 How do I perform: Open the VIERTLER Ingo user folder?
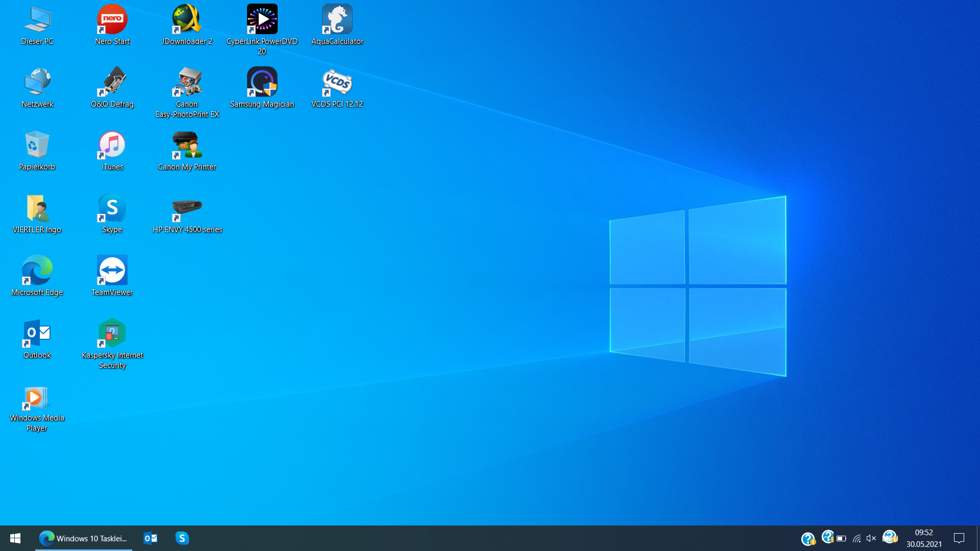coord(36,207)
